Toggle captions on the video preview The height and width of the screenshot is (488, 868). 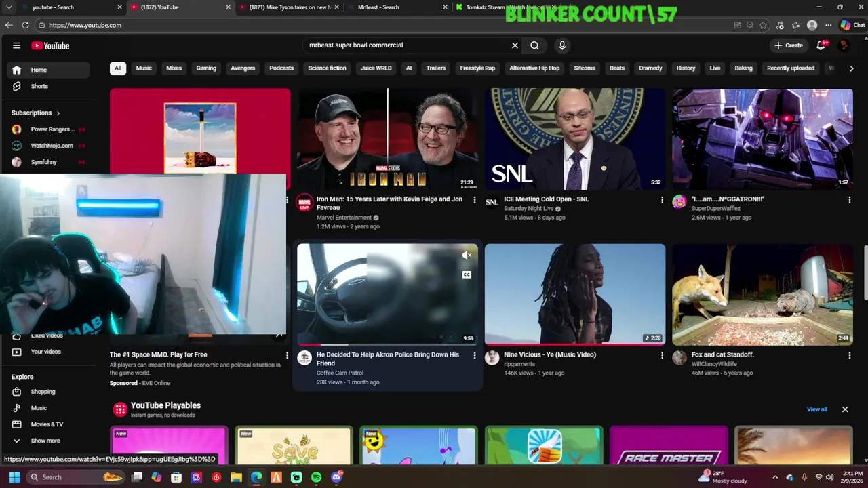click(x=467, y=274)
